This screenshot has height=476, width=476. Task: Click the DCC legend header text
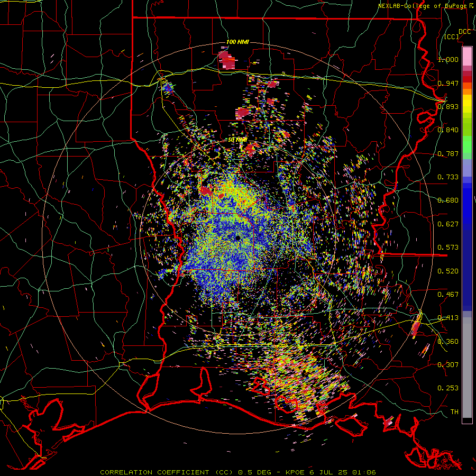coord(465,32)
